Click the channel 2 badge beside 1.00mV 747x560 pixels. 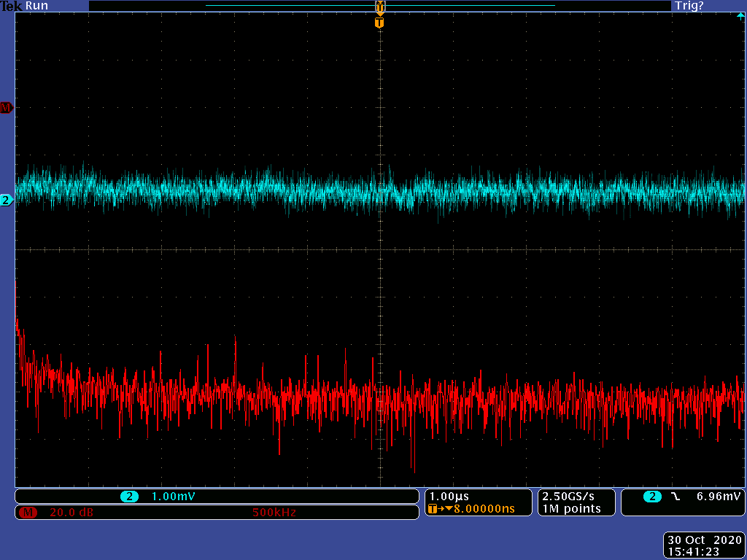pos(129,497)
